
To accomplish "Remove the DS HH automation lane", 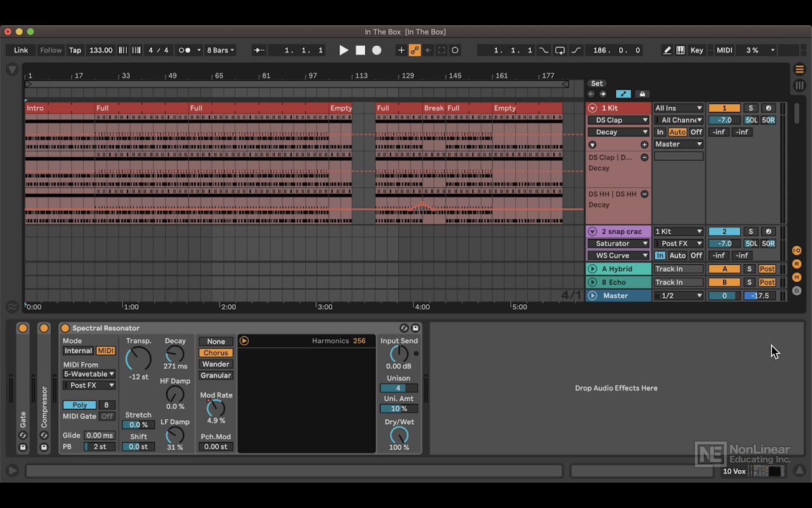I will pos(645,194).
